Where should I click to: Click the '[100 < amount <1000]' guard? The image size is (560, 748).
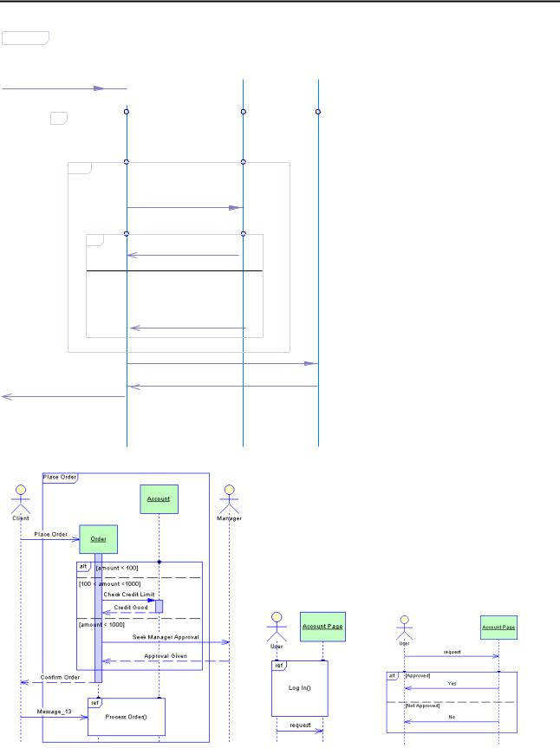109,584
